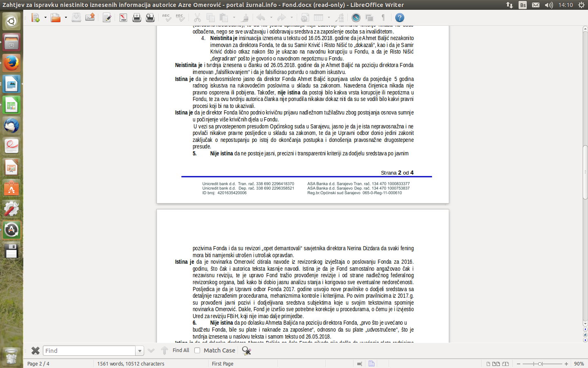Image resolution: width=588 pixels, height=368 pixels.
Task: Open the Find history dropdown arrow
Action: tap(140, 350)
